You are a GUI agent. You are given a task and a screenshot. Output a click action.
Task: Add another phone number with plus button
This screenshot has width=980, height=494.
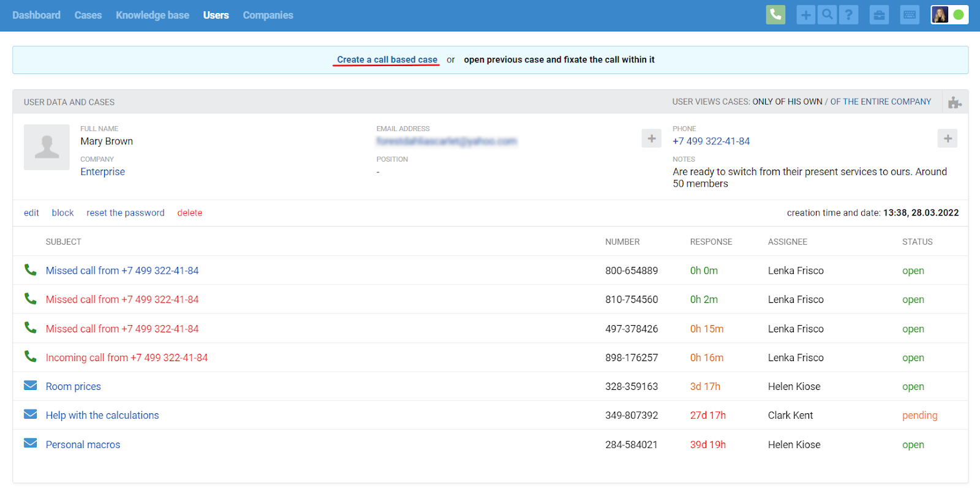pos(947,138)
